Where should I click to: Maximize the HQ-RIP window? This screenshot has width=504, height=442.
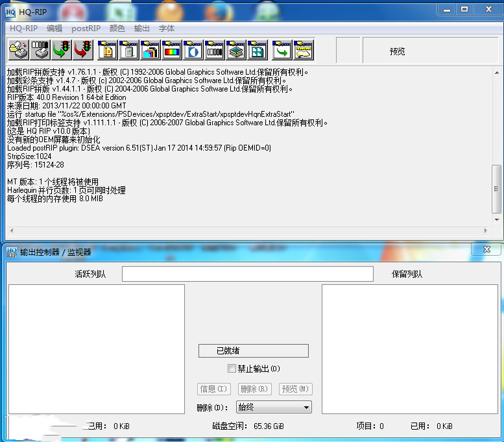[464, 10]
